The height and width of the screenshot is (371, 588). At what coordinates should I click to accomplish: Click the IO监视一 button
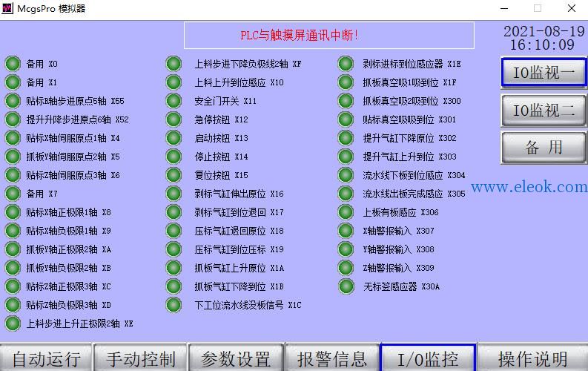point(544,73)
